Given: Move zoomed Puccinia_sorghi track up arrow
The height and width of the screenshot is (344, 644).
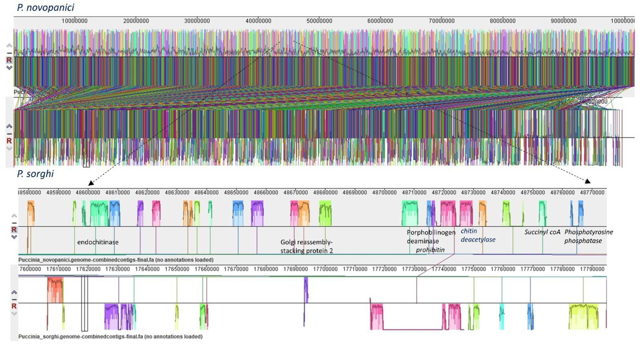Looking at the screenshot, I should (x=14, y=292).
